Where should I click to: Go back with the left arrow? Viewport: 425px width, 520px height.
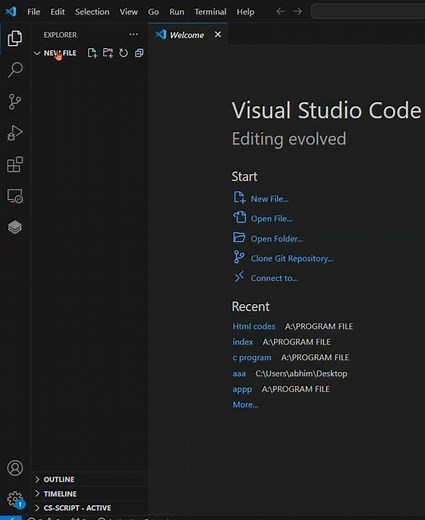(x=280, y=12)
